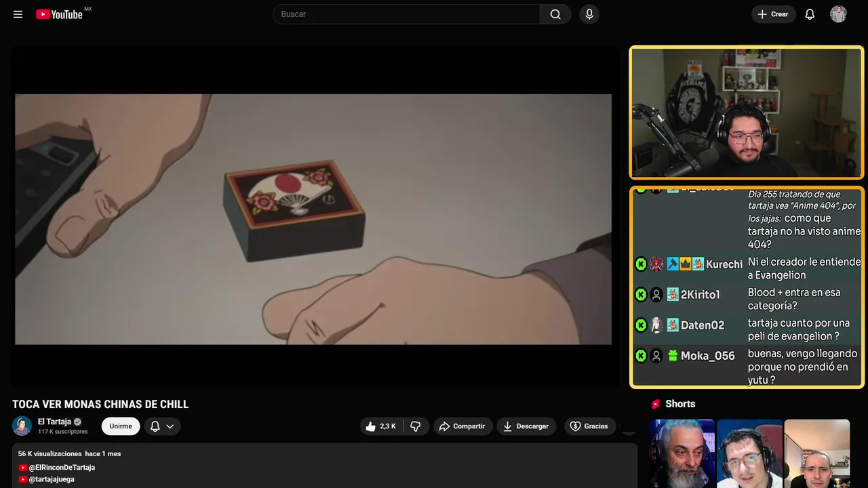Screen dimensions: 868x488
Task: Click the 2,3 K like count
Action: (x=388, y=426)
